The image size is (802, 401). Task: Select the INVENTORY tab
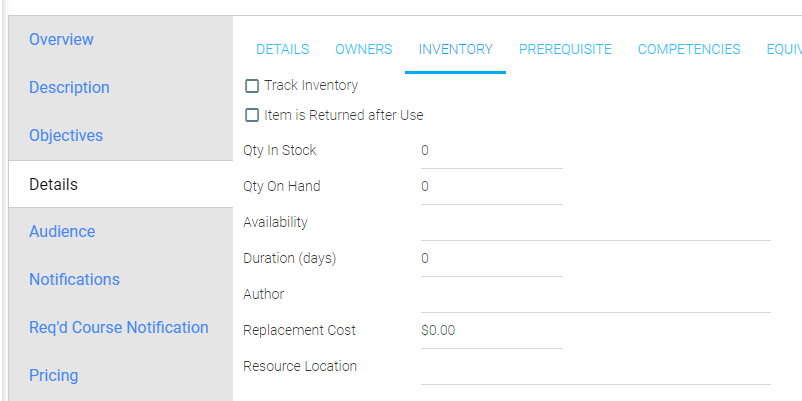(455, 49)
